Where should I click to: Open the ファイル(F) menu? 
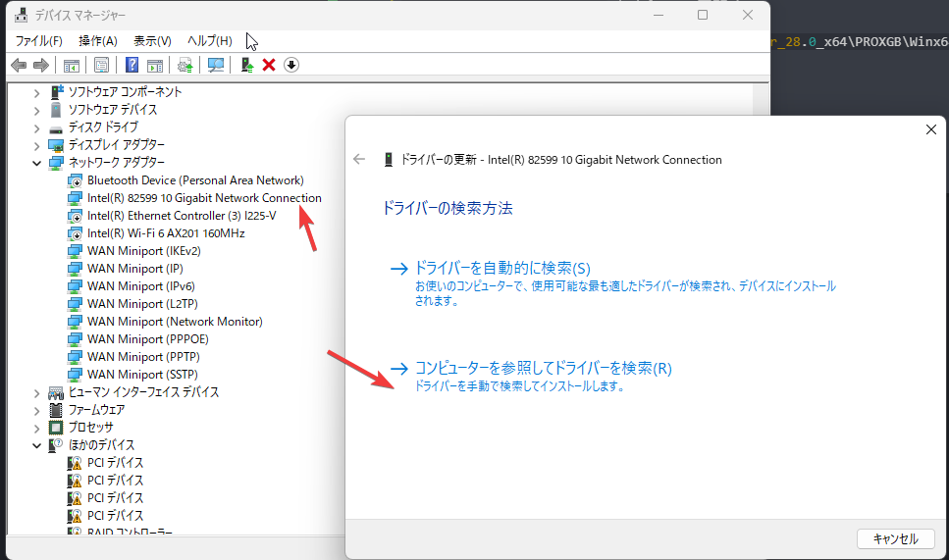[x=38, y=40]
